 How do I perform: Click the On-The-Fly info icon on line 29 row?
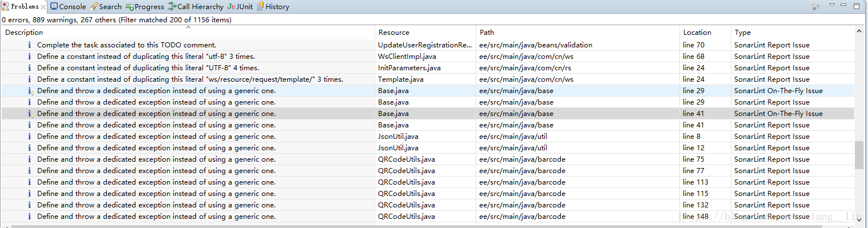(x=30, y=91)
